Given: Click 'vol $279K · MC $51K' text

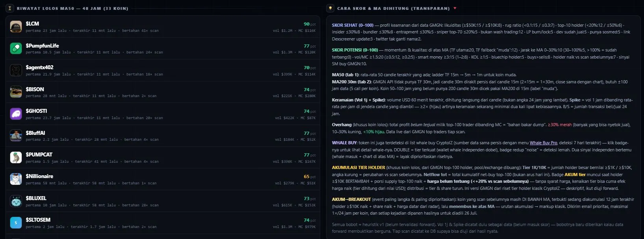Looking at the screenshot, I should 295,183.
